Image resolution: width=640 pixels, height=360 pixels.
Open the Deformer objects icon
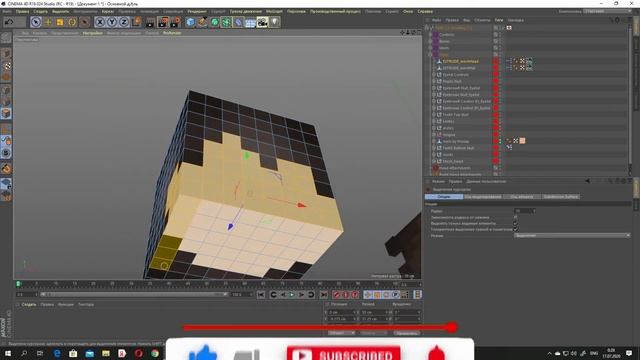[x=238, y=22]
